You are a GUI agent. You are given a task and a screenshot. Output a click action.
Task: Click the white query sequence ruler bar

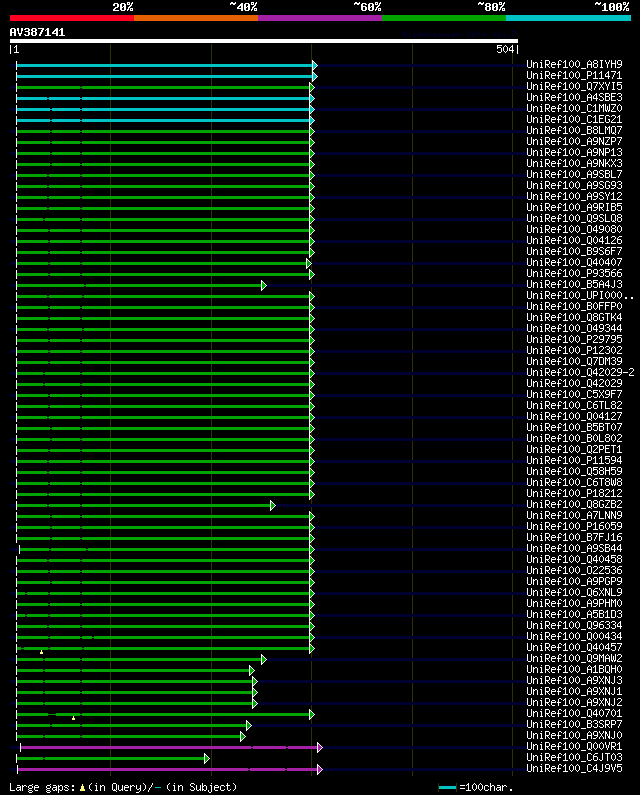point(264,41)
